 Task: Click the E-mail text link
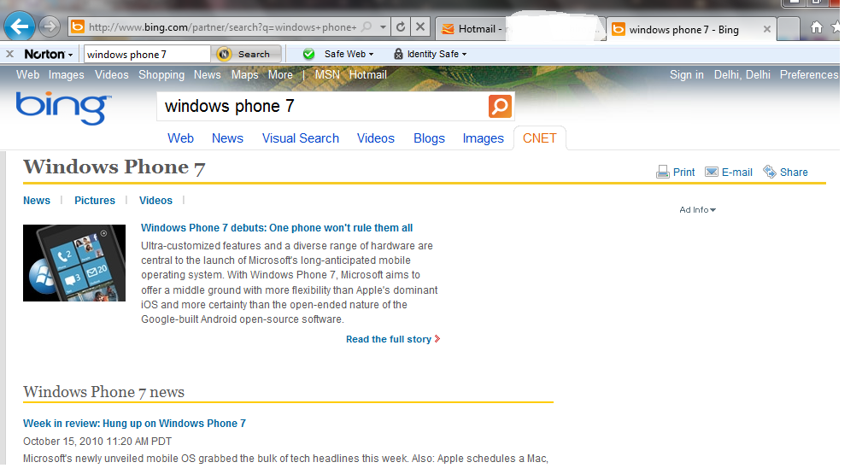[x=736, y=172]
